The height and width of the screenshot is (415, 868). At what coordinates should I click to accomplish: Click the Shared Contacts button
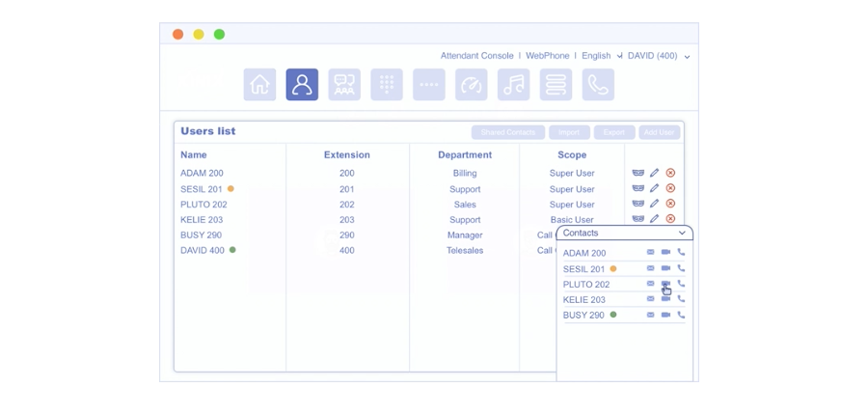(x=507, y=132)
